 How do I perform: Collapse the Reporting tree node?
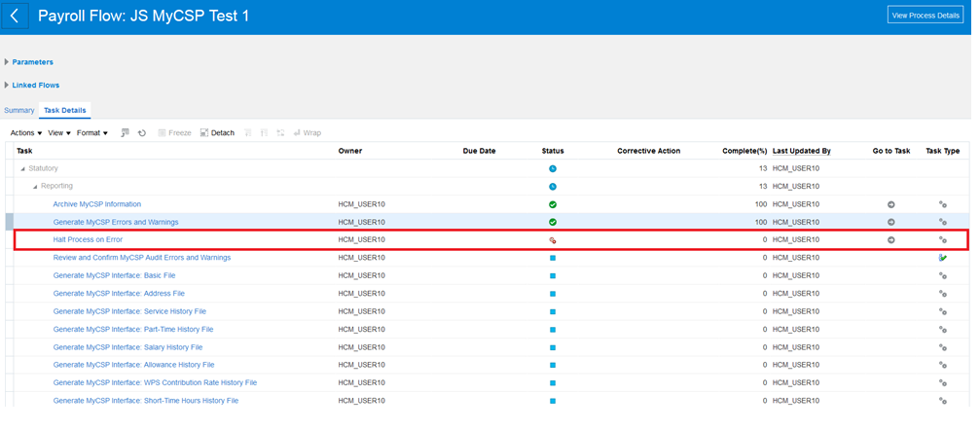click(x=35, y=187)
